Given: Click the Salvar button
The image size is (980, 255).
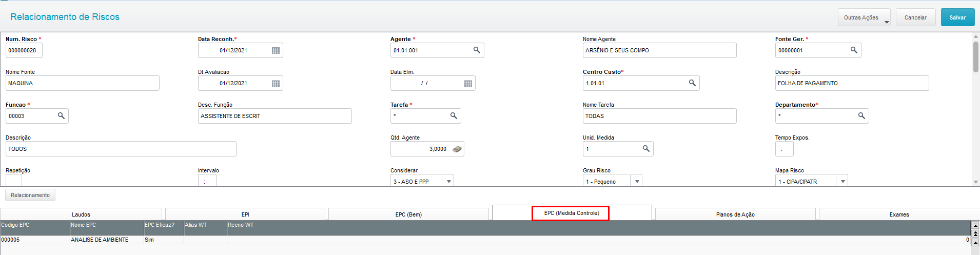Looking at the screenshot, I should [x=957, y=17].
